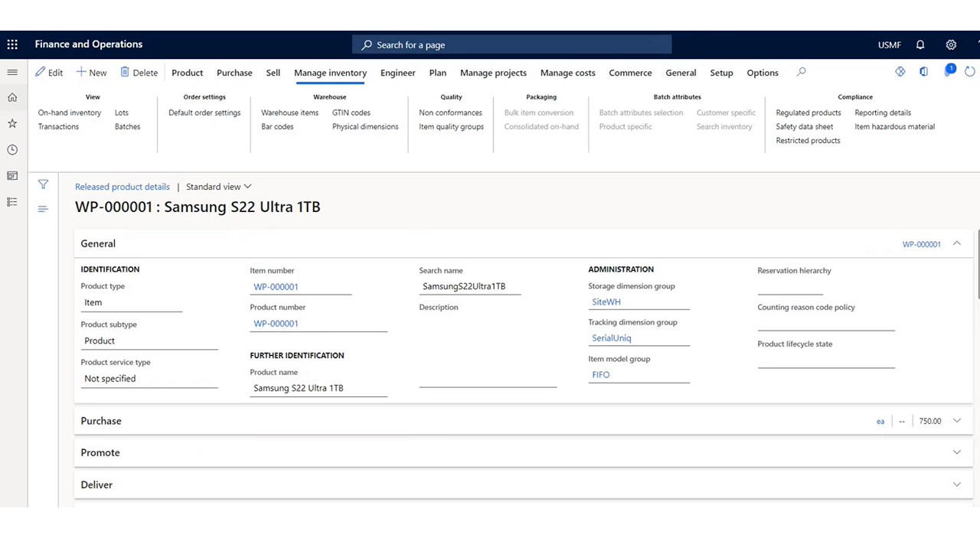
Task: Open in Office icon
Action: 924,71
